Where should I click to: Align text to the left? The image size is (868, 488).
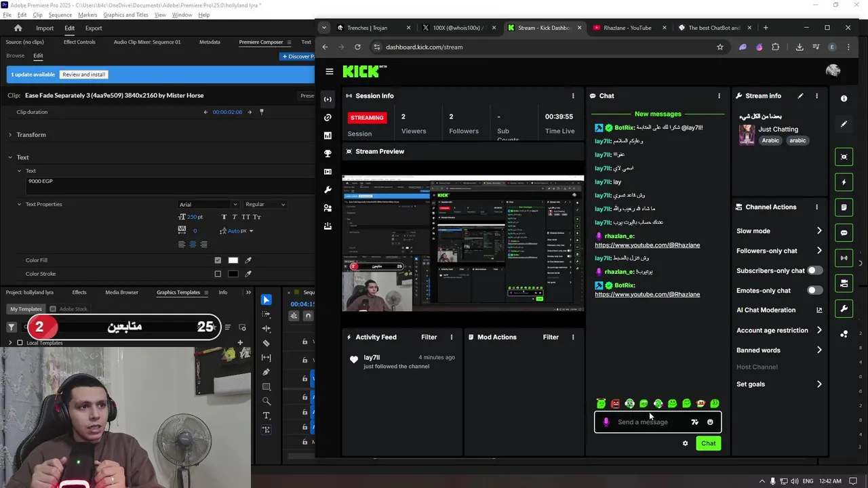tap(182, 244)
